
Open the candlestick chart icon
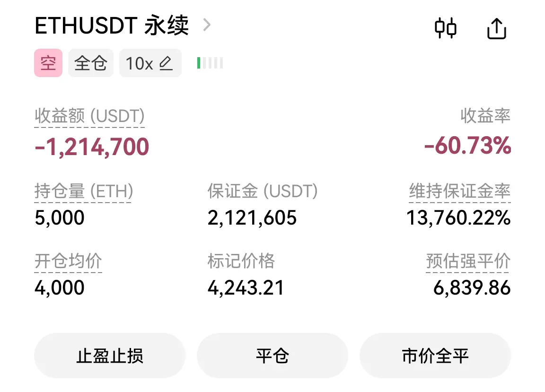pyautogui.click(x=446, y=28)
